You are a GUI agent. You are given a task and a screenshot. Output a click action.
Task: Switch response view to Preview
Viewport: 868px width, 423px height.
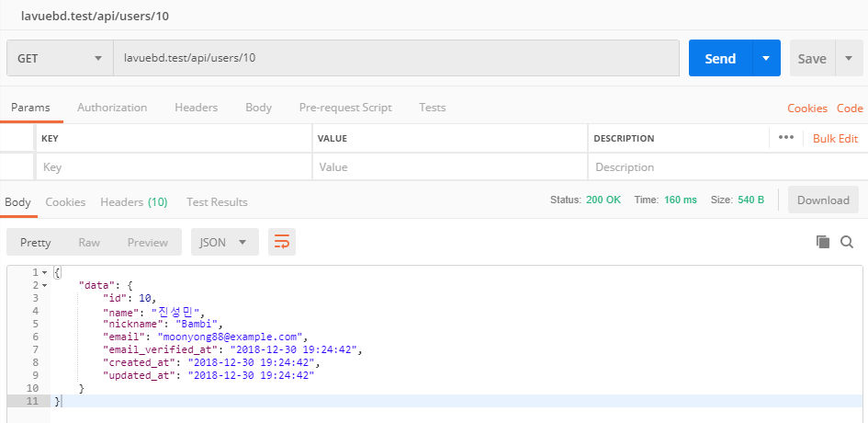point(147,242)
